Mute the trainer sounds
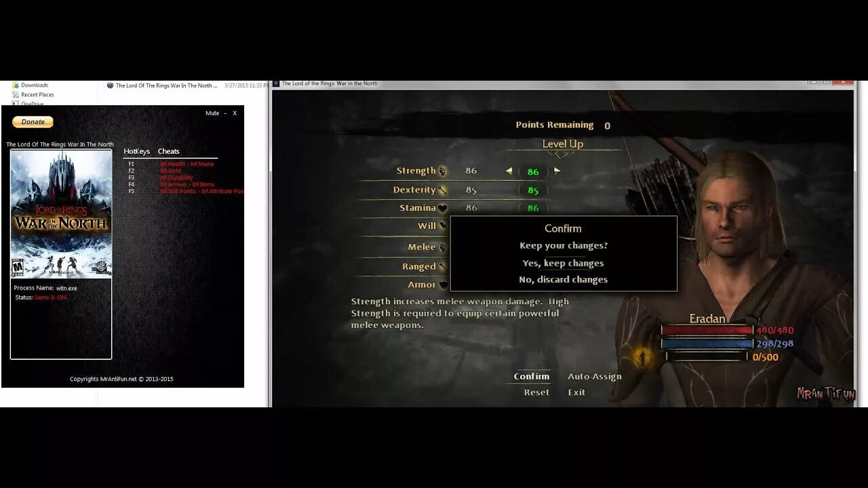This screenshot has width=868, height=488. [212, 113]
